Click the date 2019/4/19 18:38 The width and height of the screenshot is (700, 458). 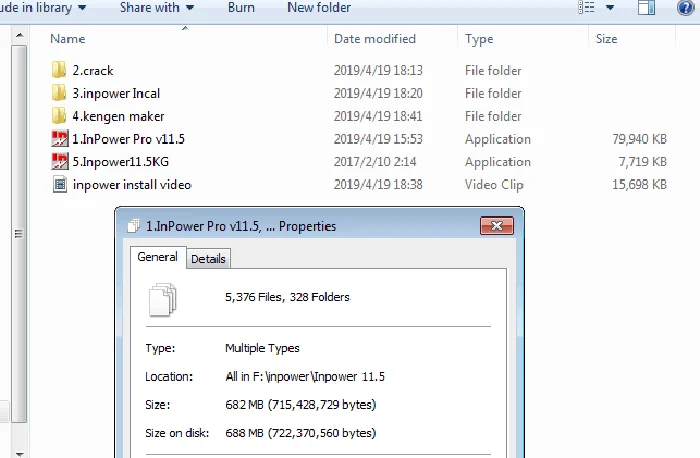point(378,184)
